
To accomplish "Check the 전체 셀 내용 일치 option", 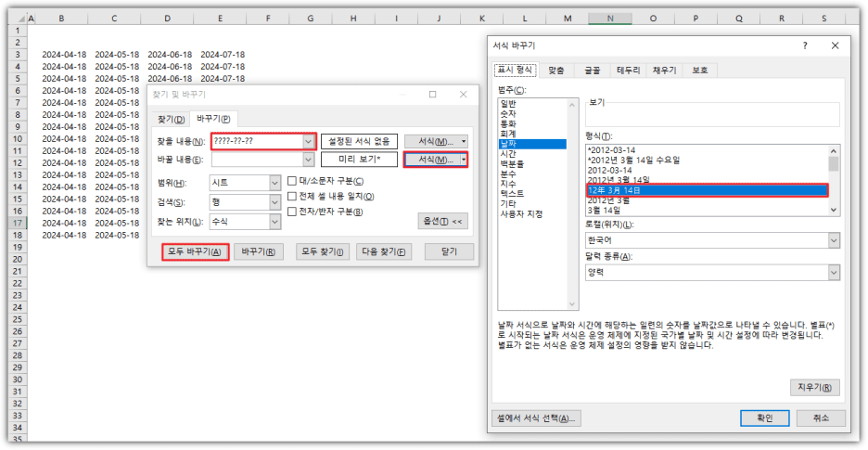I will click(x=292, y=197).
